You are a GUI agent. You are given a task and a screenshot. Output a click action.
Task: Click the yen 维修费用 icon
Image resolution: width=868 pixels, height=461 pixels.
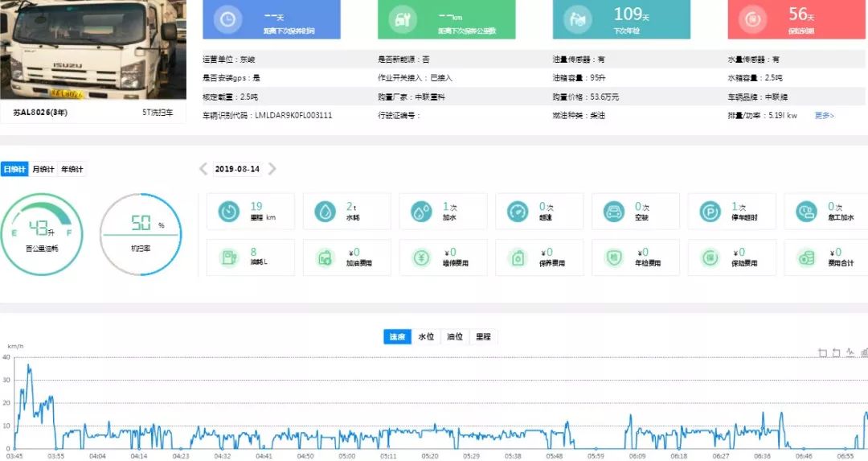[421, 257]
